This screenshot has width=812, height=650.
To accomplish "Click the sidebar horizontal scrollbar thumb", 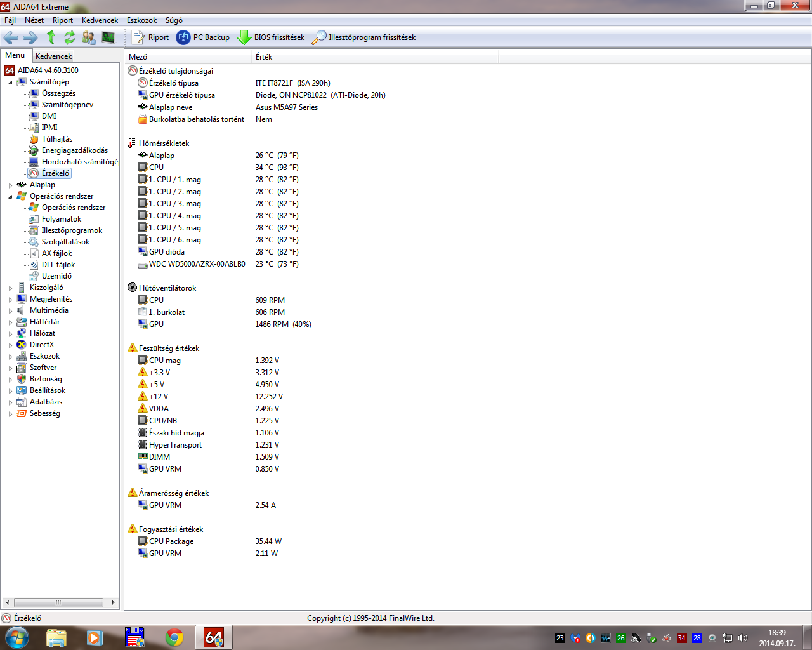I will tap(58, 602).
